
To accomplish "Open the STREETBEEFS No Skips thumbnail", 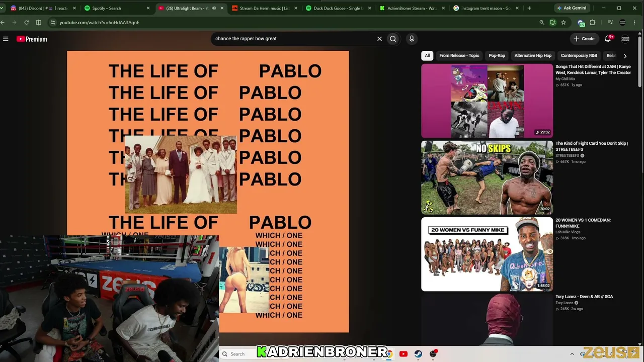I will tap(487, 178).
